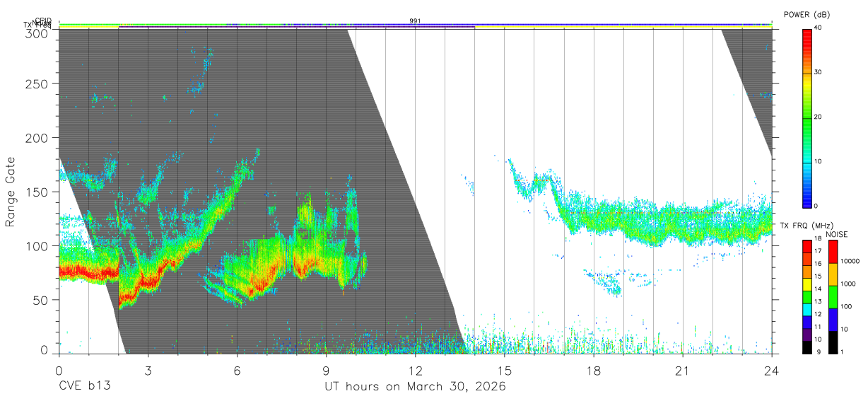The image size is (868, 401).
Task: Click the 24 hour tick label
Action: click(x=772, y=371)
